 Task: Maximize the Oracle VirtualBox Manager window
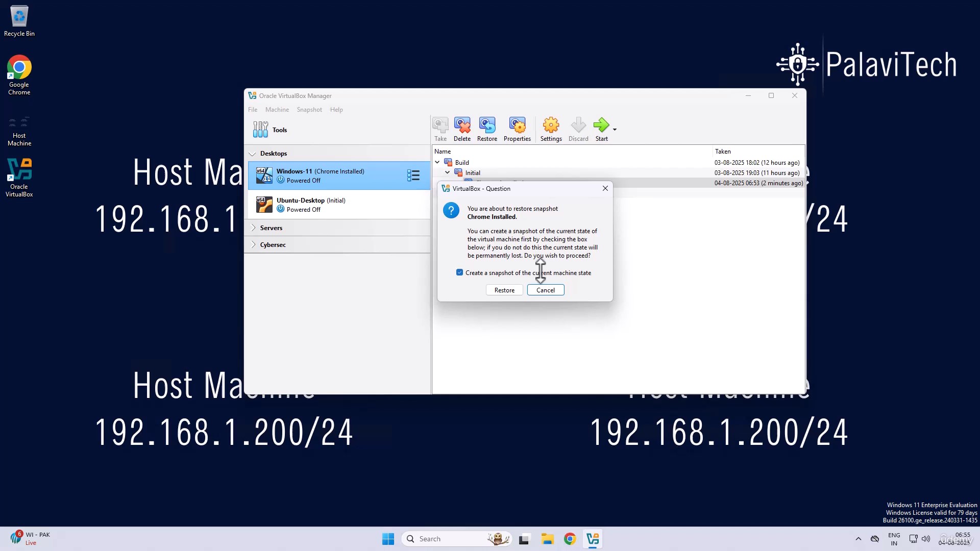tap(771, 95)
